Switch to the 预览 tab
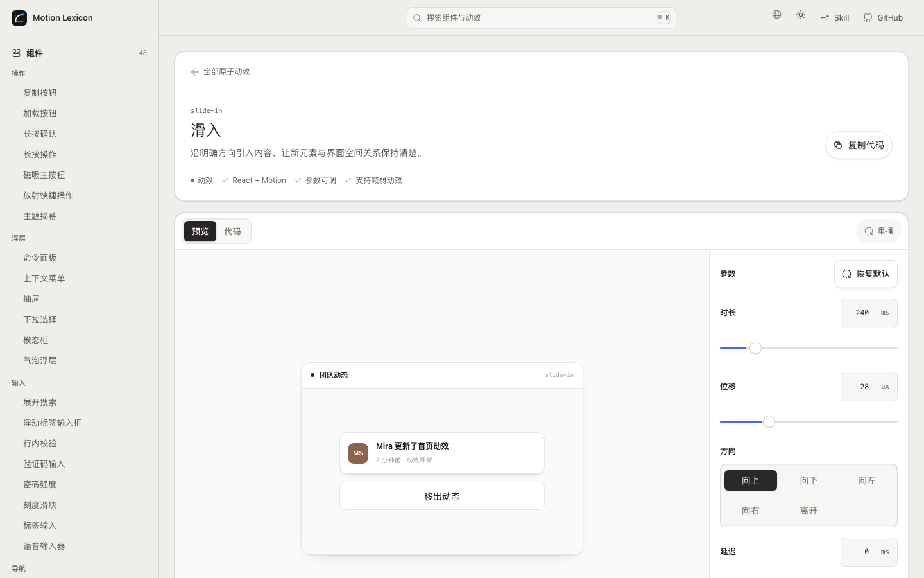Image resolution: width=924 pixels, height=578 pixels. [x=200, y=231]
